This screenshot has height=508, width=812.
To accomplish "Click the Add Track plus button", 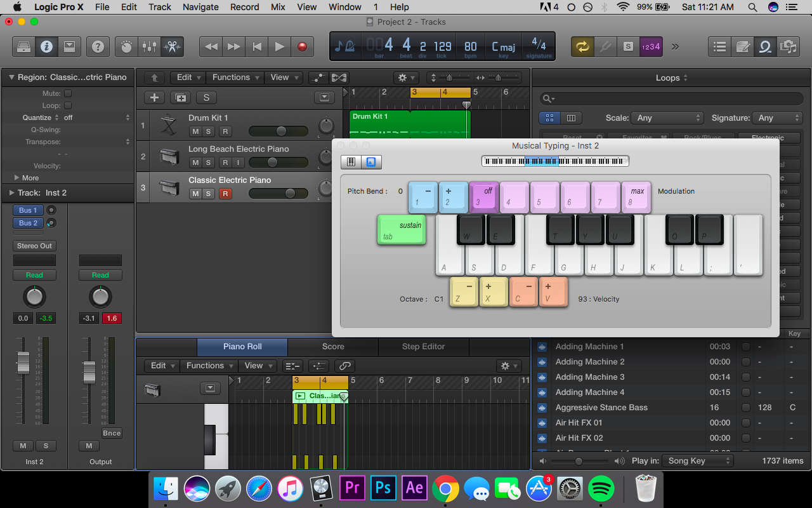I will pyautogui.click(x=154, y=97).
